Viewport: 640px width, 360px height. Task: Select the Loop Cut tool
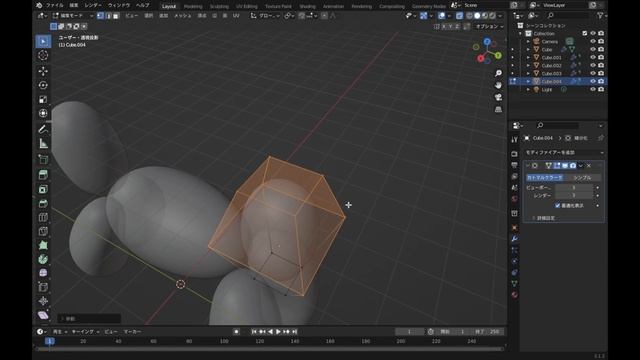[x=43, y=217]
